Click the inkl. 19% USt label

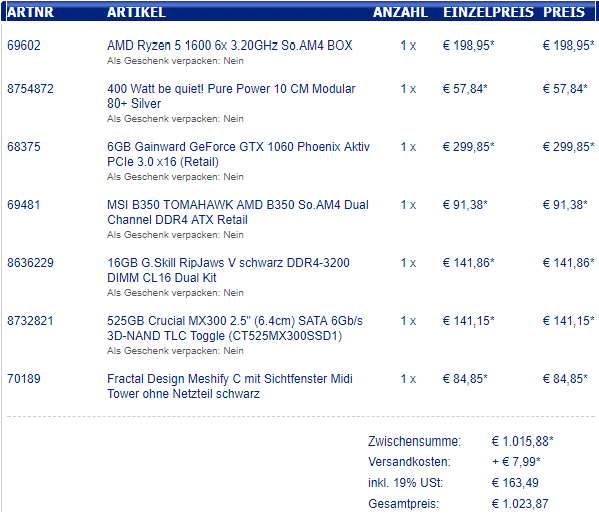[x=405, y=483]
